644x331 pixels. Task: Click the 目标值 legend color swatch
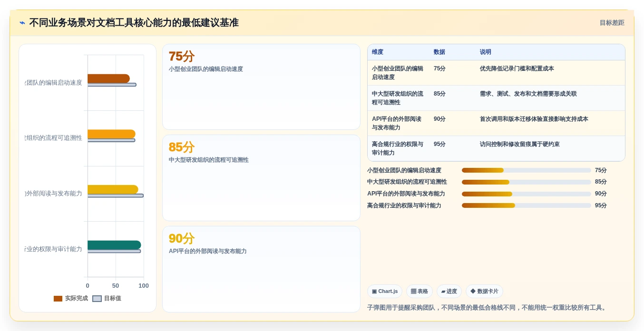pos(97,299)
